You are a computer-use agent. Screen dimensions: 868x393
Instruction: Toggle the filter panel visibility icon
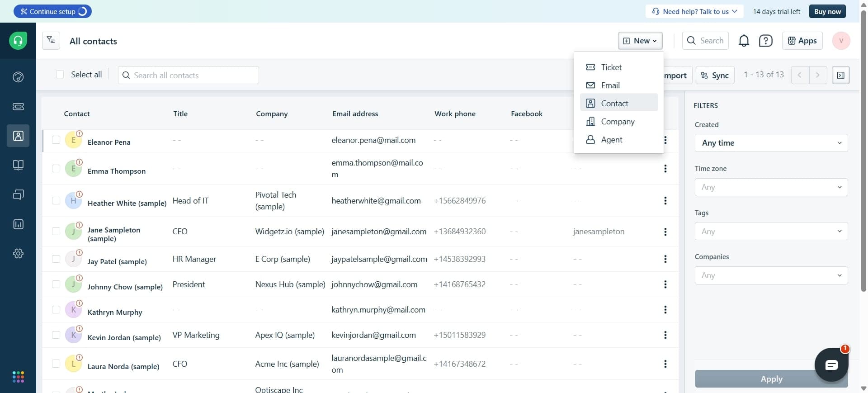pyautogui.click(x=840, y=75)
